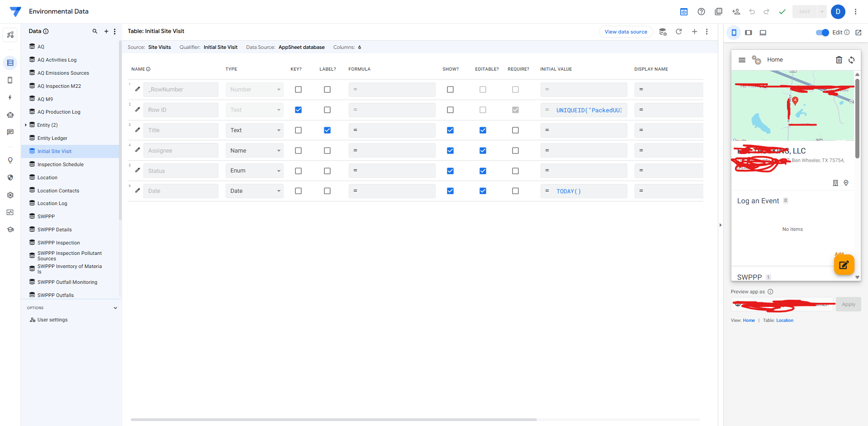Open the Type dropdown for Assignee column
Viewport: 868px width, 426px height.
click(254, 151)
